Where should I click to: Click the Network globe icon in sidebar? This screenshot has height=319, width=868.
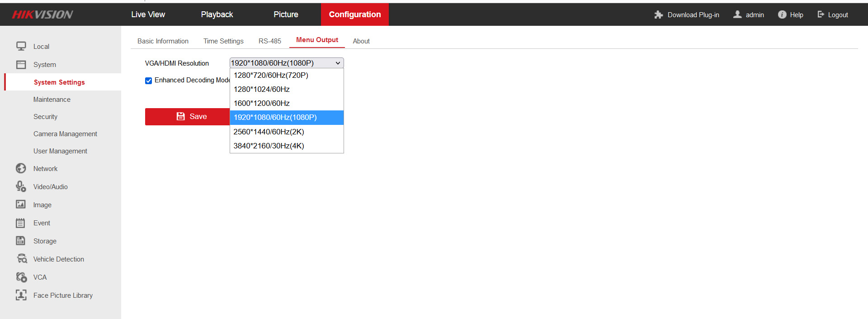pyautogui.click(x=21, y=168)
